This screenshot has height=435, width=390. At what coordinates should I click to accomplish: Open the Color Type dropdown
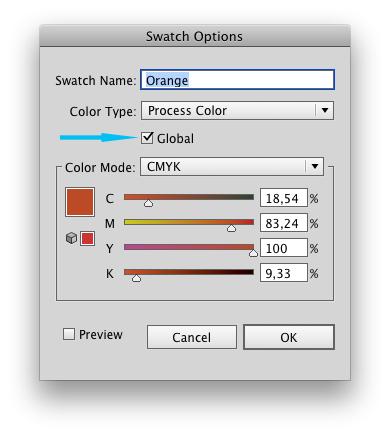pos(237,111)
